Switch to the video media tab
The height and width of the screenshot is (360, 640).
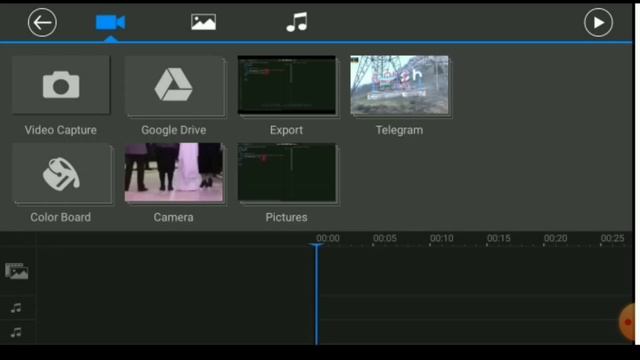111,22
